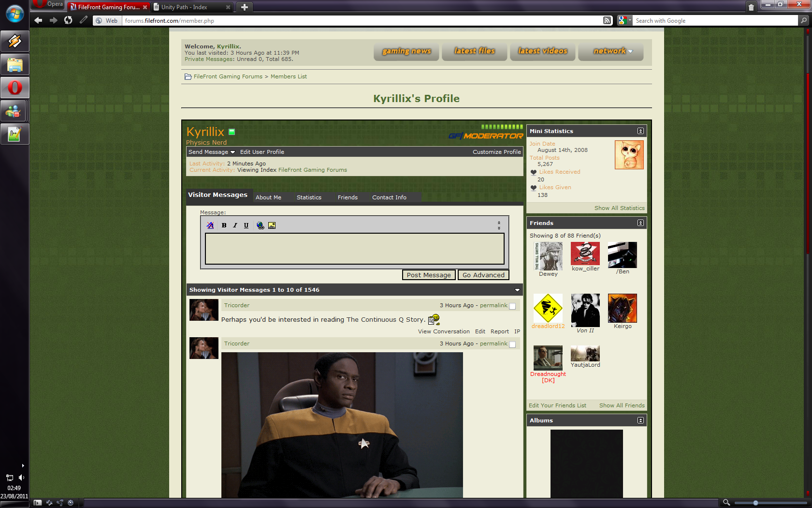Click Edit Your Friends List
Viewport: 812px width, 508px height.
pos(557,405)
